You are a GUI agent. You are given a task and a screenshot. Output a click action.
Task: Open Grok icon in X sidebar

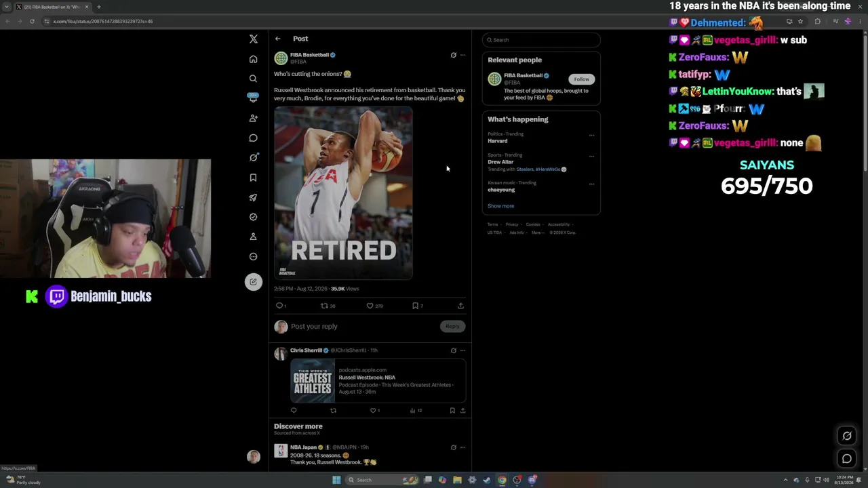[253, 157]
